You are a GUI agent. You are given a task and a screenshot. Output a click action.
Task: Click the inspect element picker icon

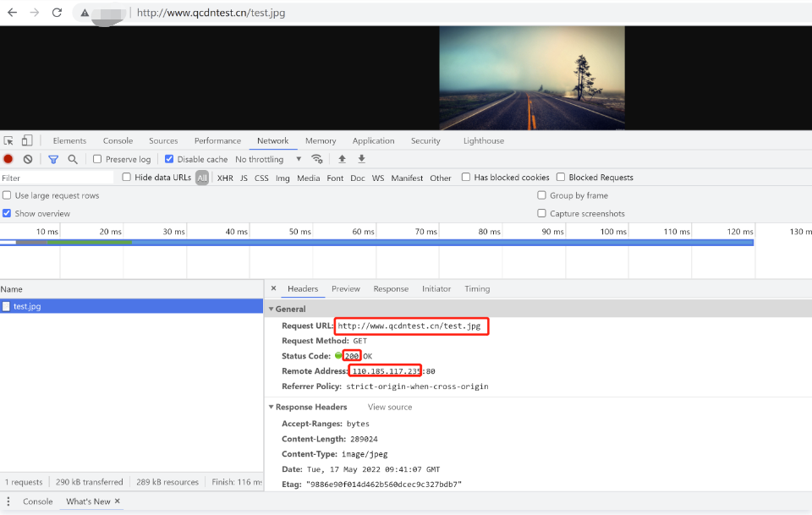[8, 141]
